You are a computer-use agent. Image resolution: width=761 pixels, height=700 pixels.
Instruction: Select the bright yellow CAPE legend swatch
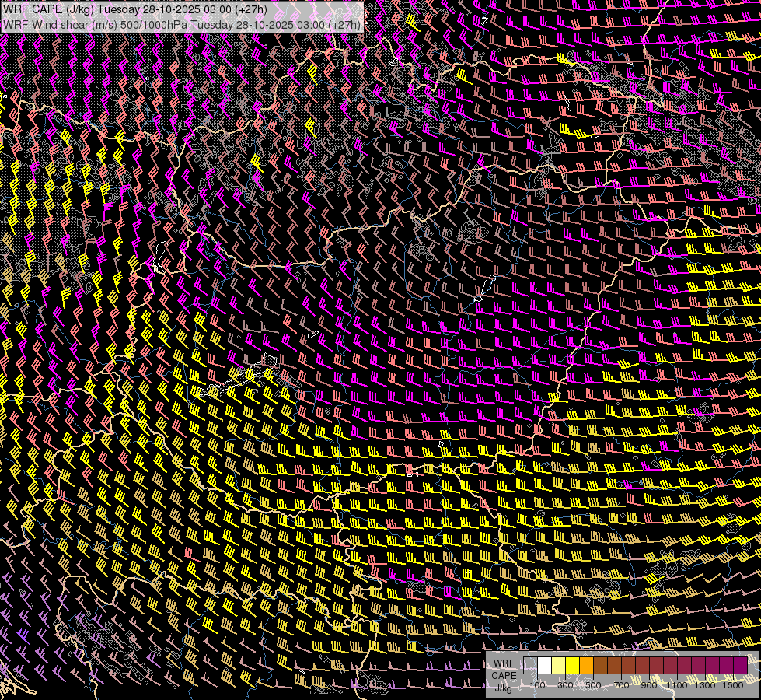[x=573, y=665]
